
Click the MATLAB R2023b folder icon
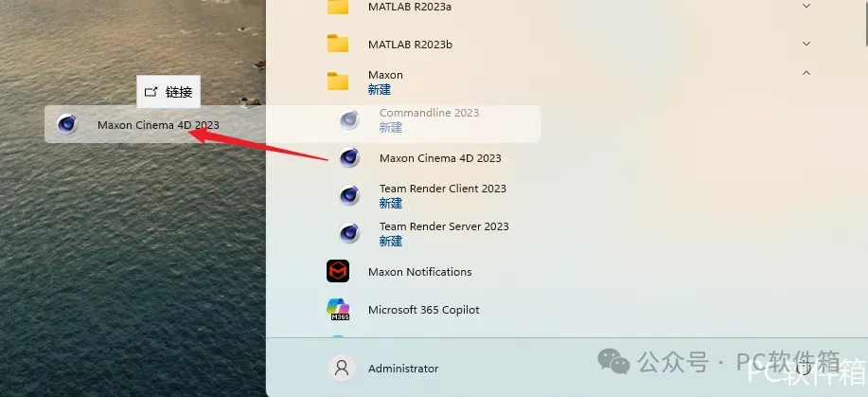tap(338, 44)
